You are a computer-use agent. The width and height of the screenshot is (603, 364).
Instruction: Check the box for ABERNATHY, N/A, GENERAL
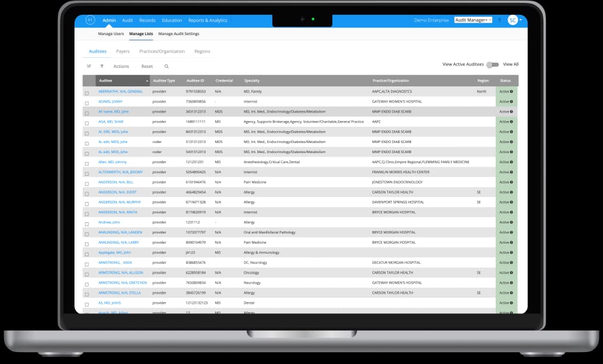[87, 92]
